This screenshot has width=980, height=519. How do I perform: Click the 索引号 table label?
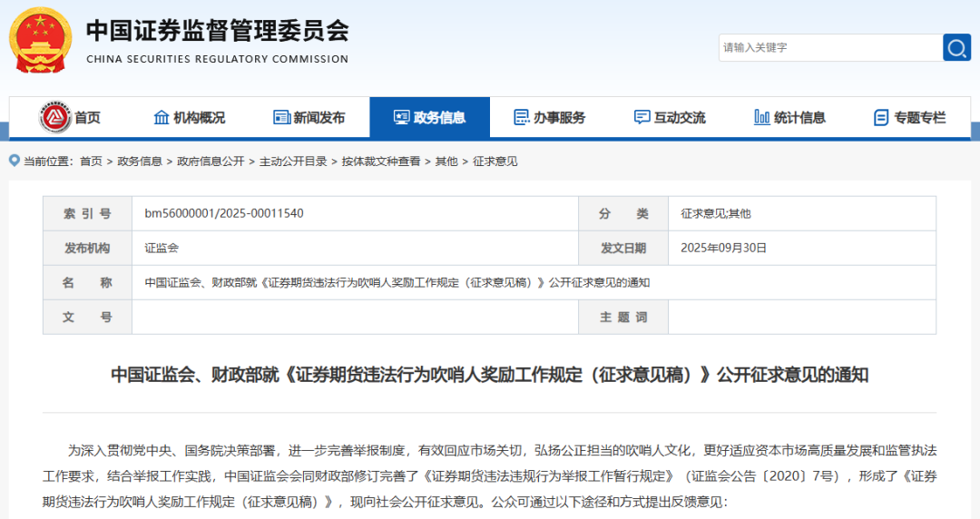click(x=87, y=214)
